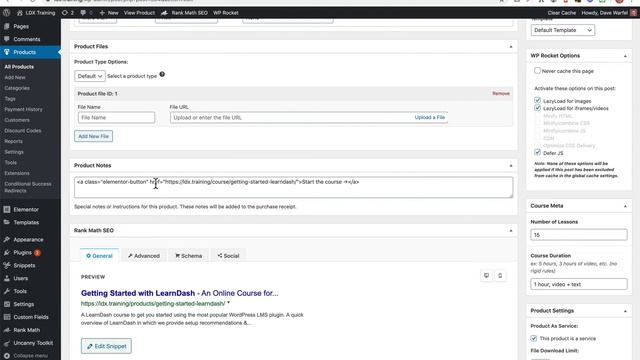Click the Elementor sidebar icon
640x360 pixels.
coord(7,209)
